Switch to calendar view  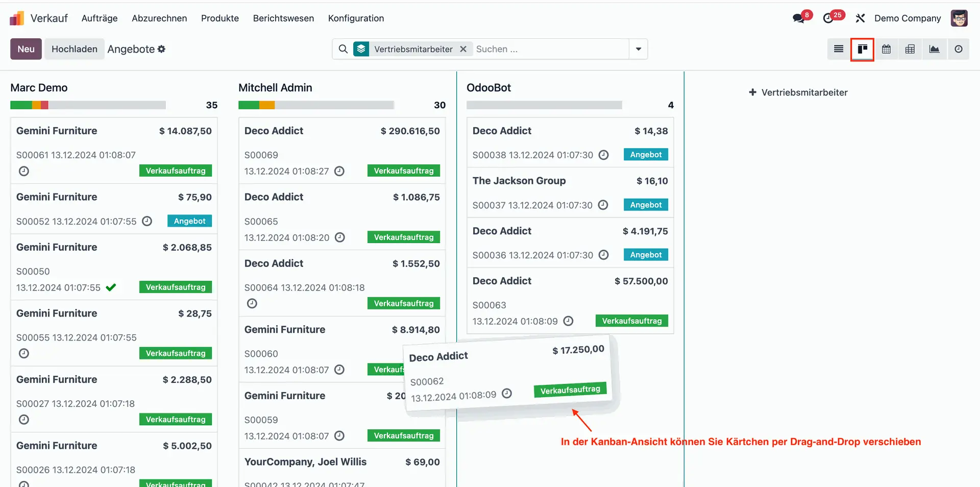887,49
